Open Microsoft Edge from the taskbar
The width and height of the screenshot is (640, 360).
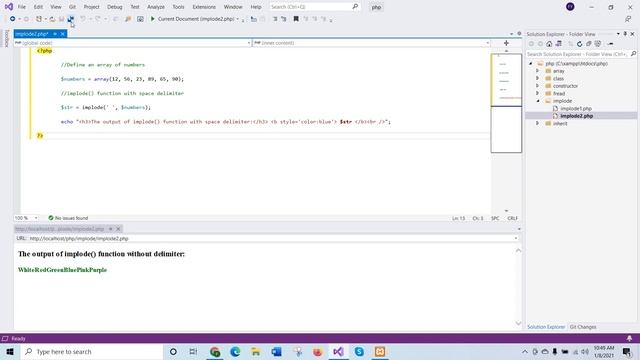point(235,351)
